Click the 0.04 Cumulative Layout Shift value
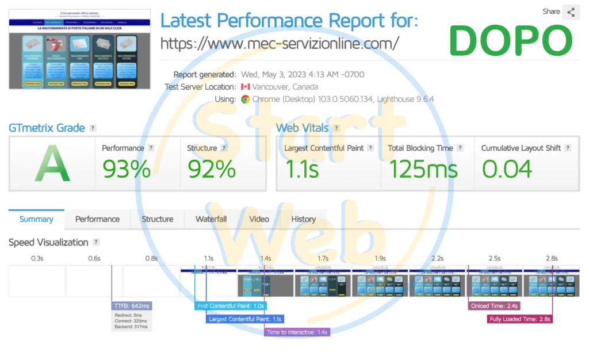The width and height of the screenshot is (589, 364). [x=507, y=169]
